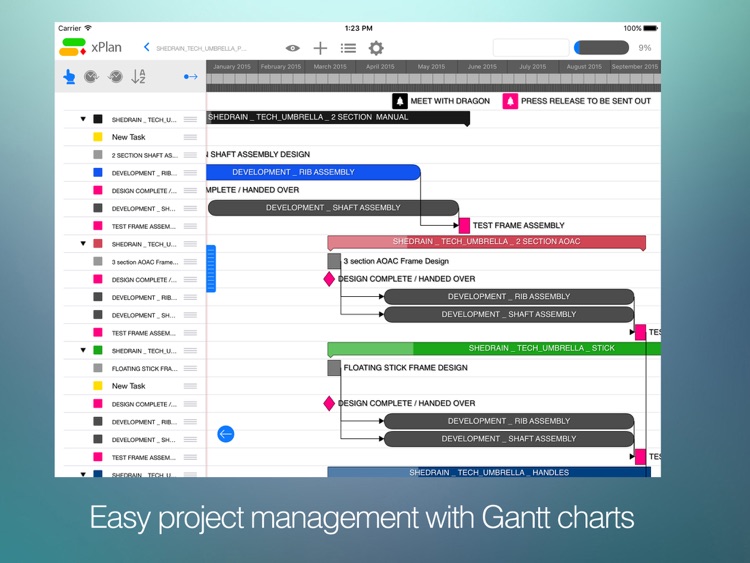Toggle the eye visibility icon in toolbar

pos(293,48)
